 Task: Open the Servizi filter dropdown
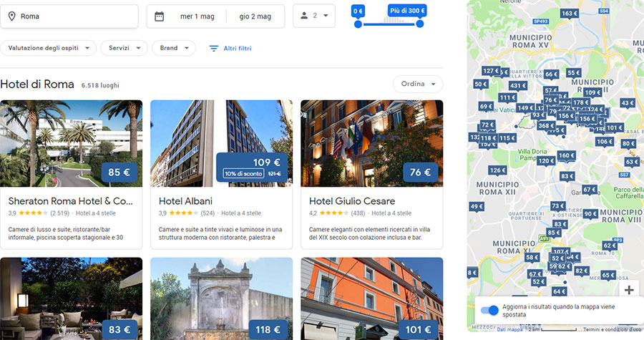(x=124, y=48)
